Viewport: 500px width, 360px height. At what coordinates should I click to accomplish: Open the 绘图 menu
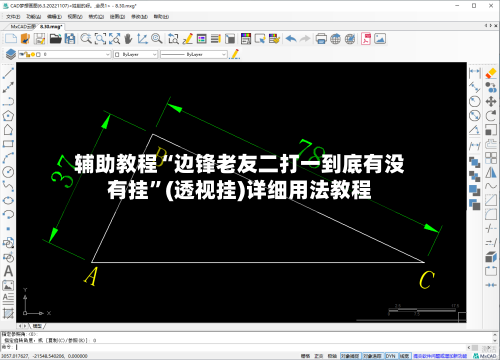click(117, 16)
